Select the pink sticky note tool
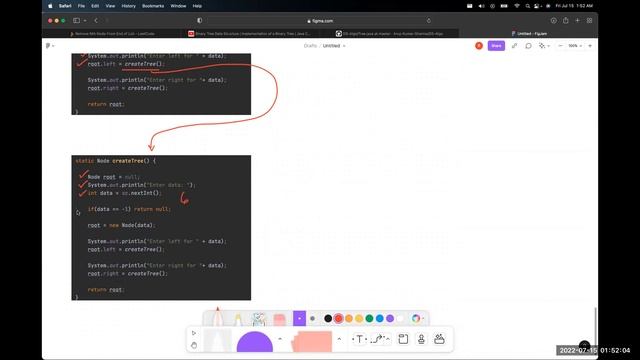The height and width of the screenshot is (360, 640). pos(312,342)
